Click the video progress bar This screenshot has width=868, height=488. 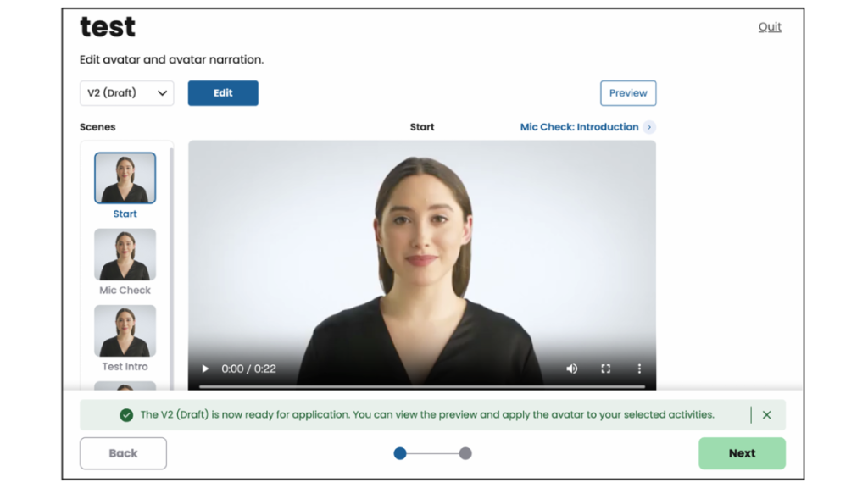pos(422,386)
